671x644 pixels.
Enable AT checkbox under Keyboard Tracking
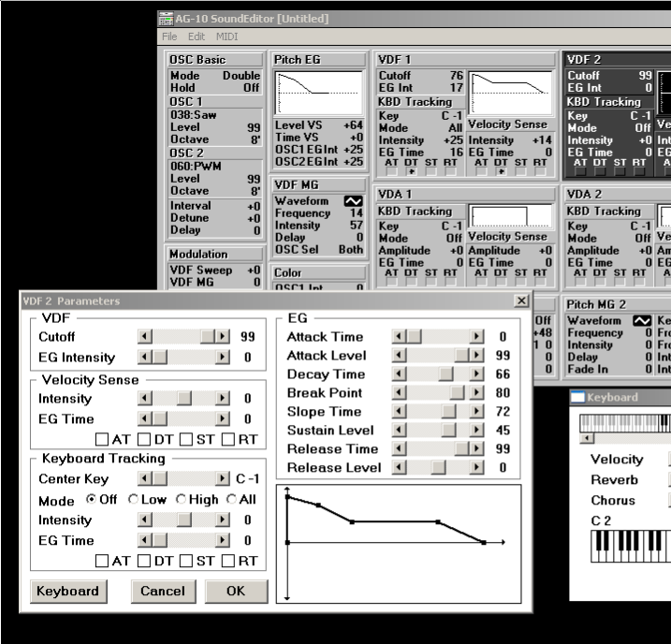[x=102, y=561]
